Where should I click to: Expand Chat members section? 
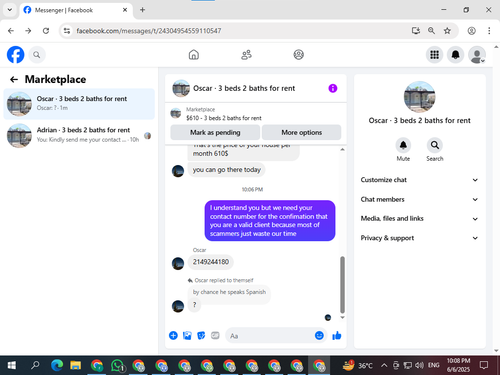(x=419, y=199)
